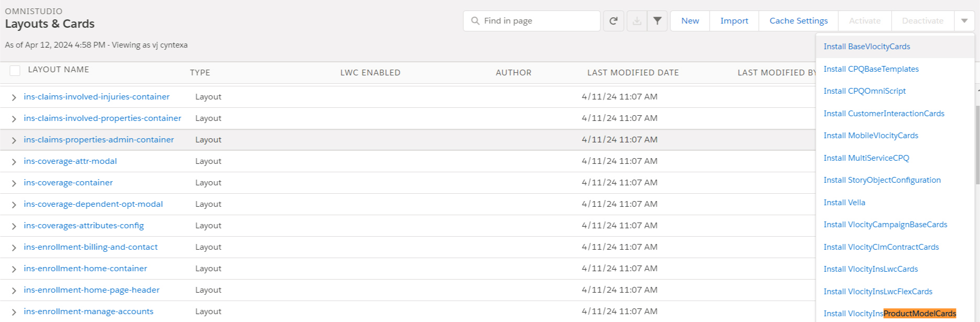This screenshot has height=322, width=980.
Task: Open Cache Settings
Action: tap(798, 21)
